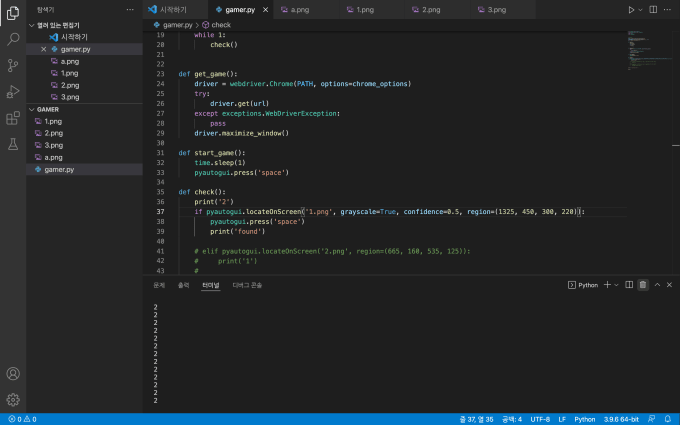680x425 pixels.
Task: Select the Python terminal instance
Action: coord(583,285)
